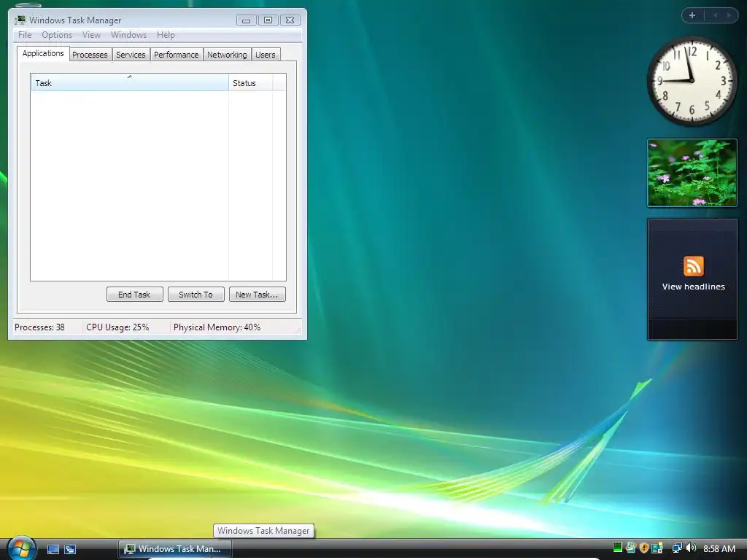Open the View menu
This screenshot has width=747, height=560.
91,35
